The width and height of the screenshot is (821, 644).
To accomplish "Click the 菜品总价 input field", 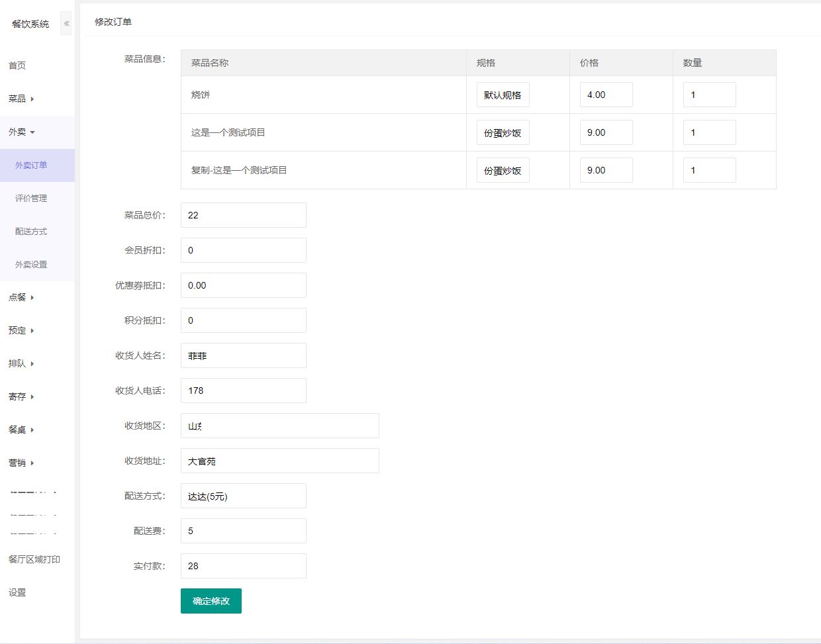I will (x=243, y=215).
